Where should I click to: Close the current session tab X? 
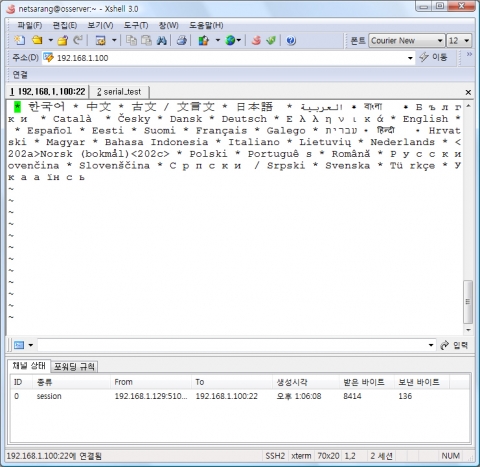(468, 92)
